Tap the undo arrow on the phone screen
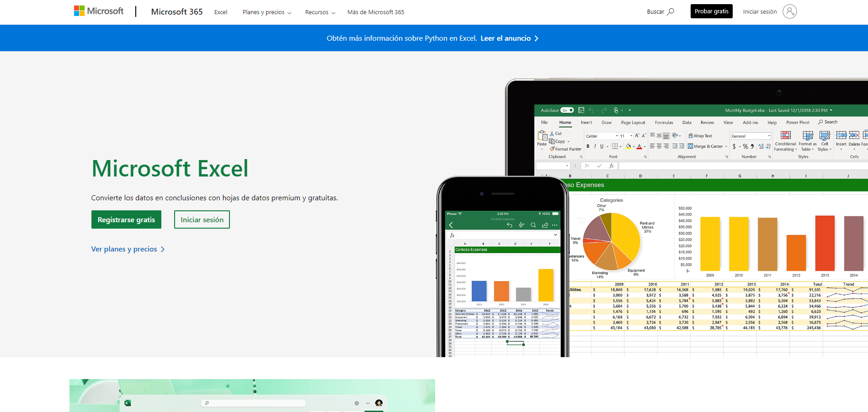 tap(510, 225)
